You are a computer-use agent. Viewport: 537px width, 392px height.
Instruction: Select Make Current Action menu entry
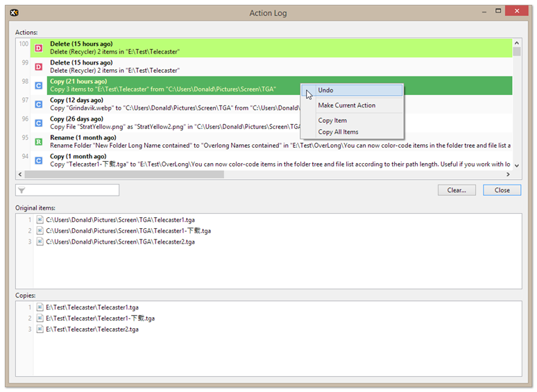click(346, 105)
